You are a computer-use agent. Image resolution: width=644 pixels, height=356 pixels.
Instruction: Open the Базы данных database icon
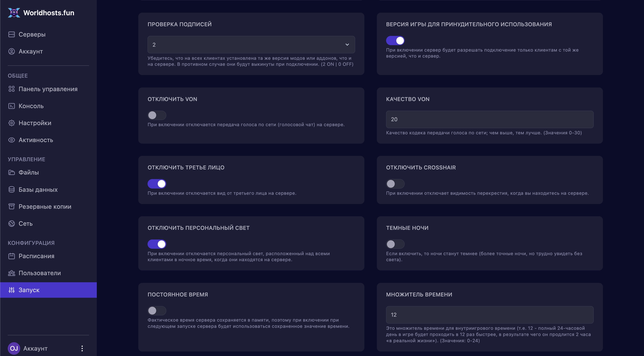pyautogui.click(x=11, y=190)
